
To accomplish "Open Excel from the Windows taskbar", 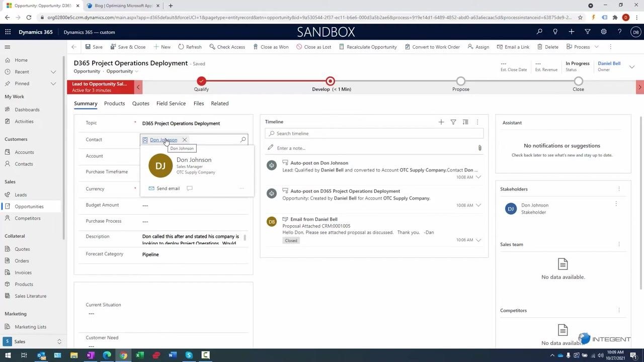I will [x=139, y=355].
